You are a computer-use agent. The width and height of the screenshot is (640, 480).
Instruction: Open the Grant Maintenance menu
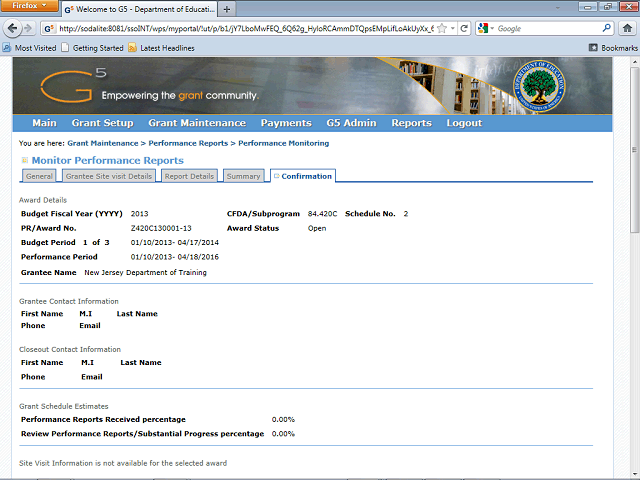pyautogui.click(x=197, y=123)
